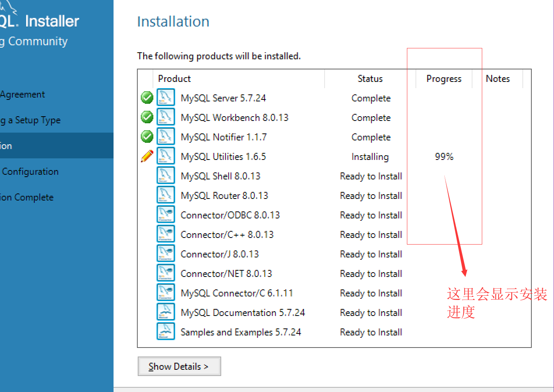Click the MySQL Utilities 1.6.5 product icon
The image size is (554, 392).
point(166,156)
